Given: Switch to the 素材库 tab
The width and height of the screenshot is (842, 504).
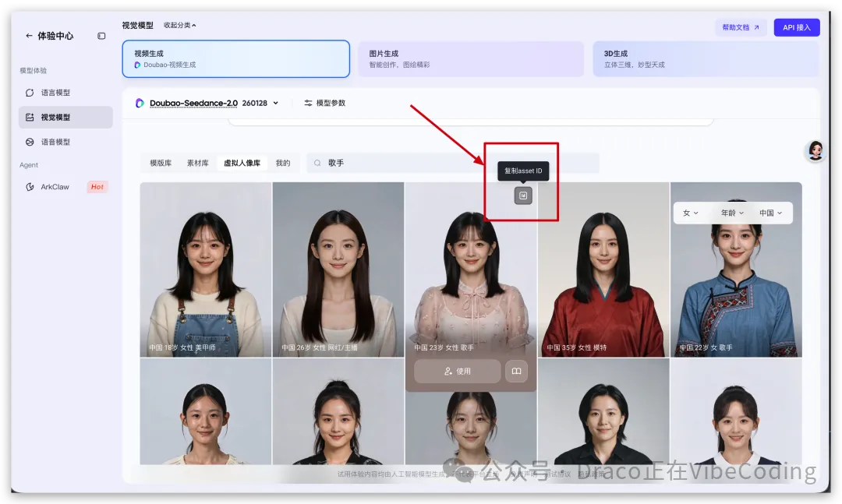Looking at the screenshot, I should (x=197, y=163).
